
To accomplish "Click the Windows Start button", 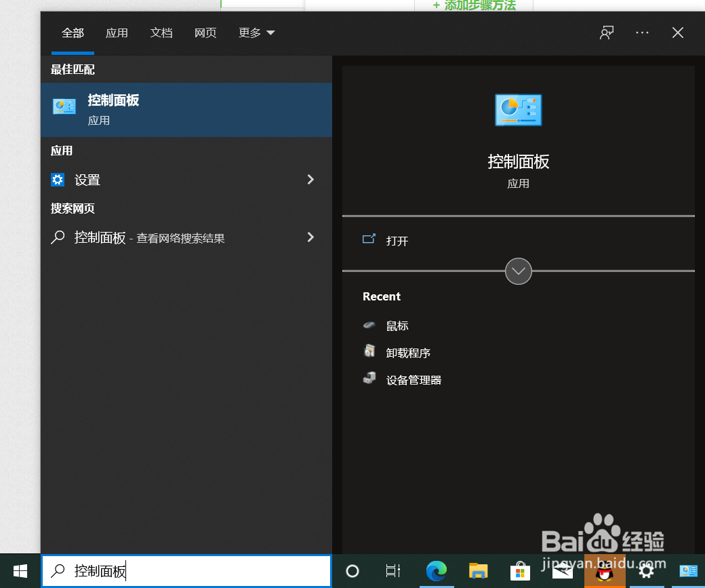I will (20, 571).
